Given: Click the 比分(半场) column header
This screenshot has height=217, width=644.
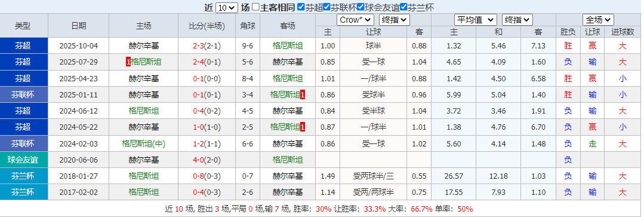Looking at the screenshot, I should click(x=207, y=26).
